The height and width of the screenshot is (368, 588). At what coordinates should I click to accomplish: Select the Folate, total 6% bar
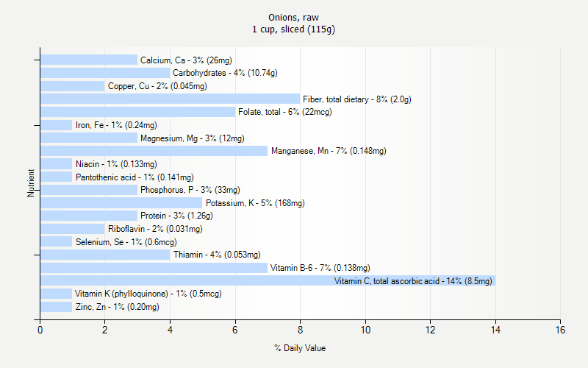point(137,112)
